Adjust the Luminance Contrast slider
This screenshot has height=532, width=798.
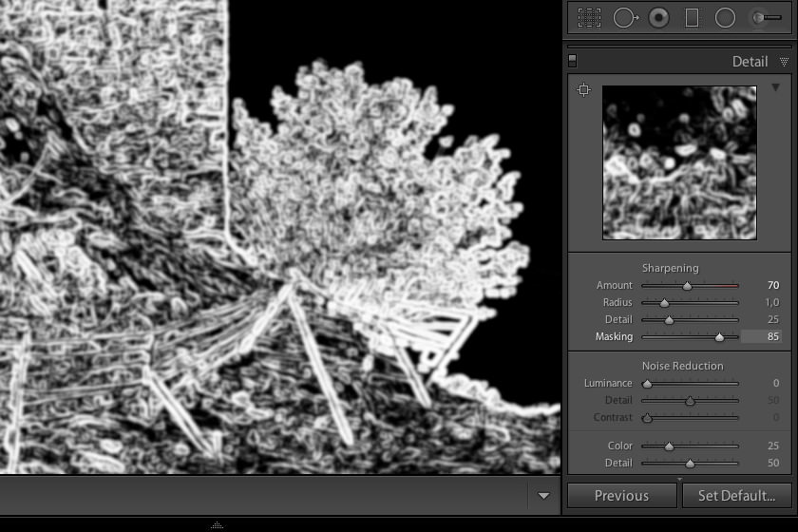tap(647, 418)
